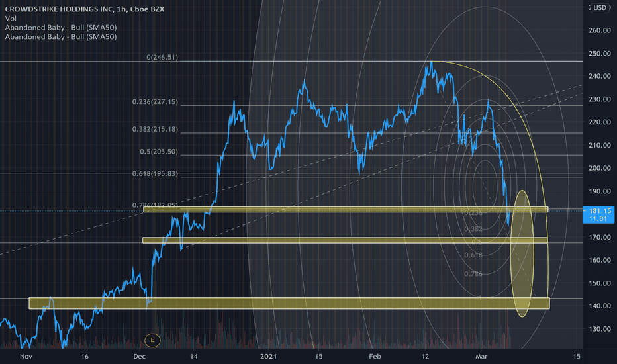
Task: Click the 200.00 price axis label
Action: tap(600, 168)
